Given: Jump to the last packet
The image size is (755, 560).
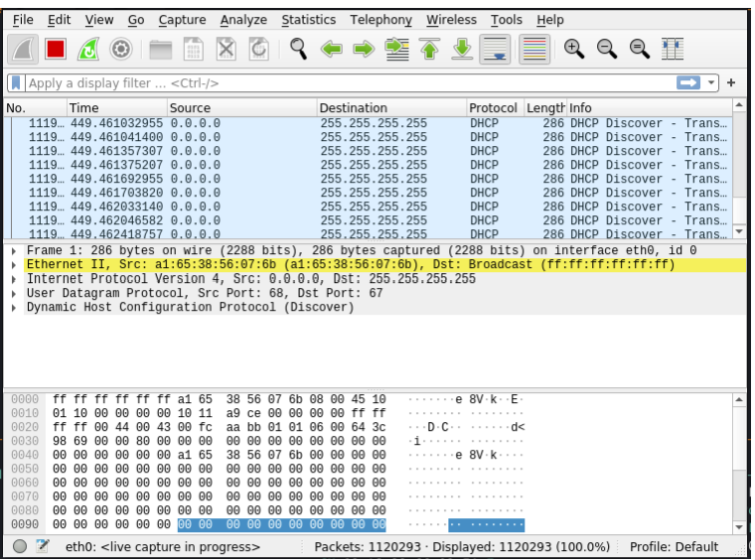Looking at the screenshot, I should (x=462, y=49).
